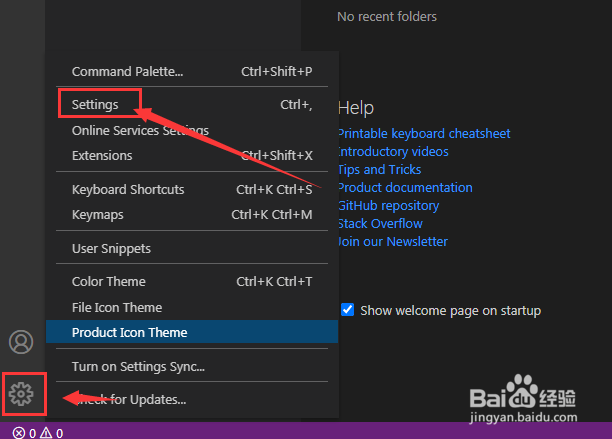The width and height of the screenshot is (612, 439).
Task: Open the Printable keyboard cheatsheet link
Action: tap(424, 134)
